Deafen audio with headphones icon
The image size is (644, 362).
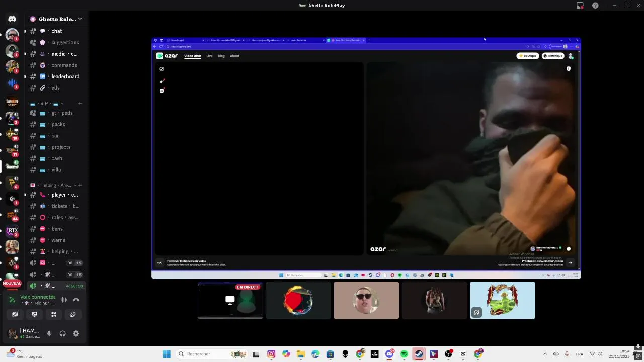click(x=62, y=333)
